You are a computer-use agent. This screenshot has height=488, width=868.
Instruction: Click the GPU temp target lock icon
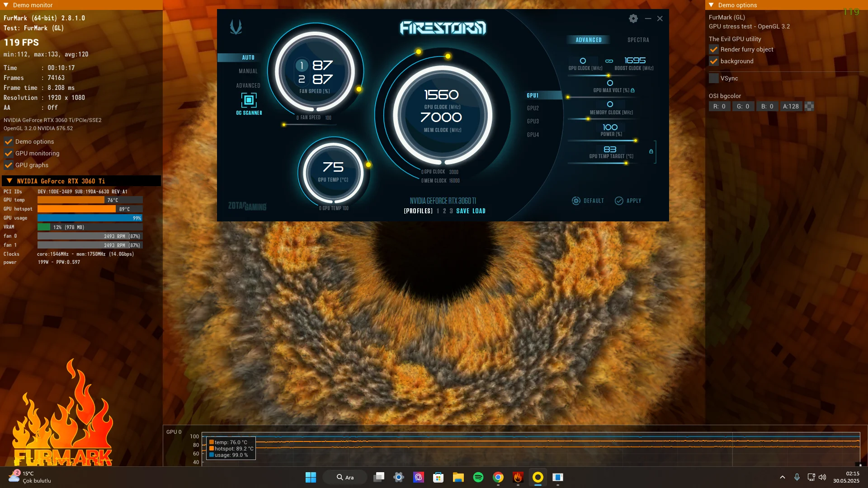(651, 151)
